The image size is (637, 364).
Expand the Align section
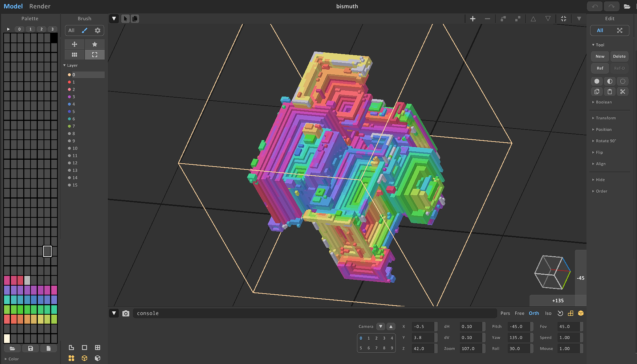[600, 164]
